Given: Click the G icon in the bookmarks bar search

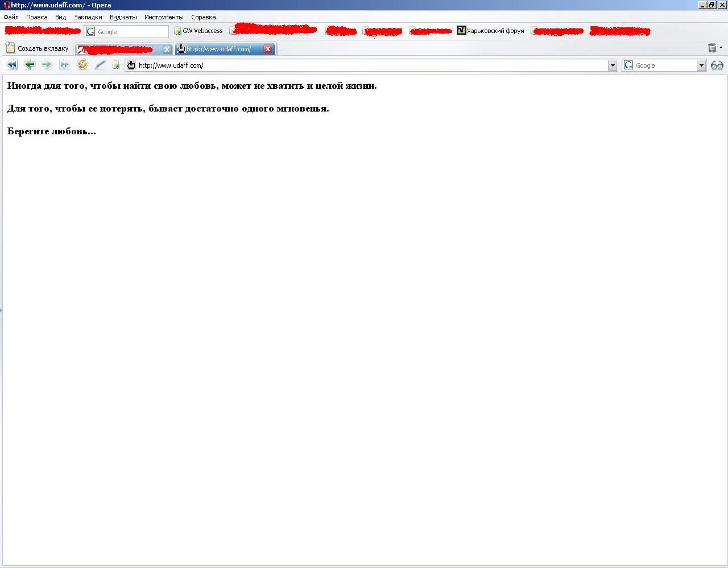Looking at the screenshot, I should tap(90, 31).
